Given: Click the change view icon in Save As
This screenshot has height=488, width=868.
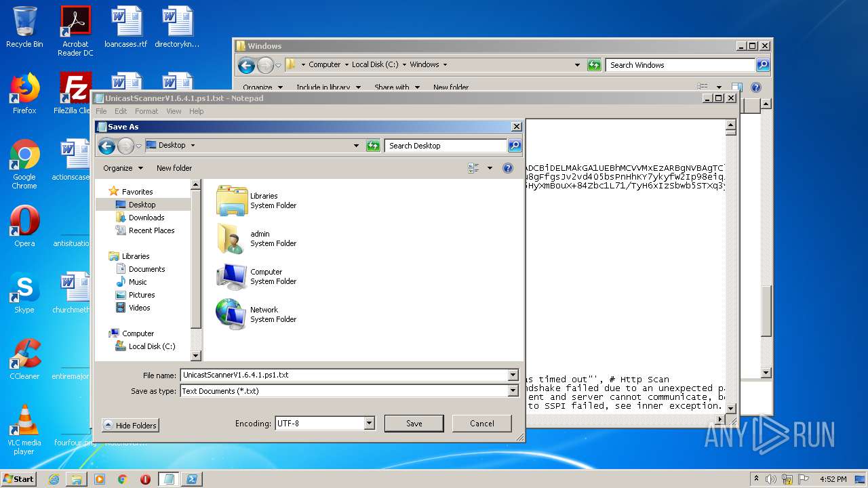Looking at the screenshot, I should [473, 168].
